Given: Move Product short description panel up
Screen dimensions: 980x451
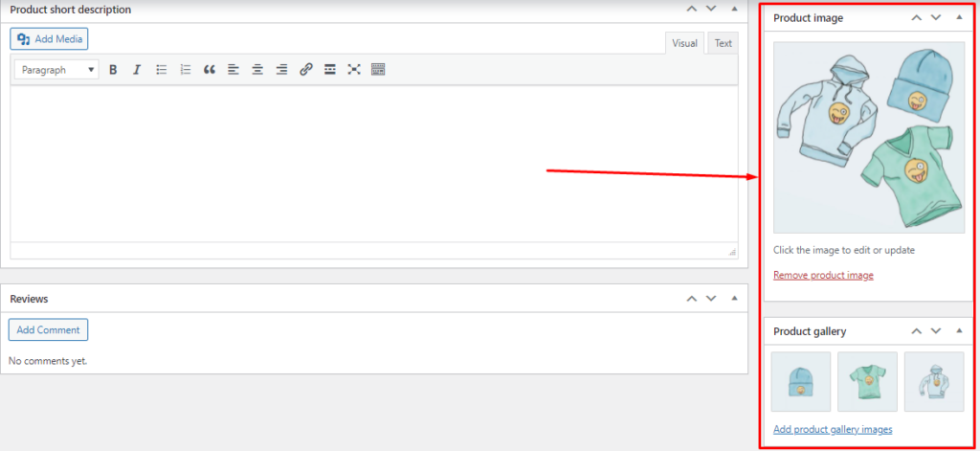Looking at the screenshot, I should click(x=691, y=9).
